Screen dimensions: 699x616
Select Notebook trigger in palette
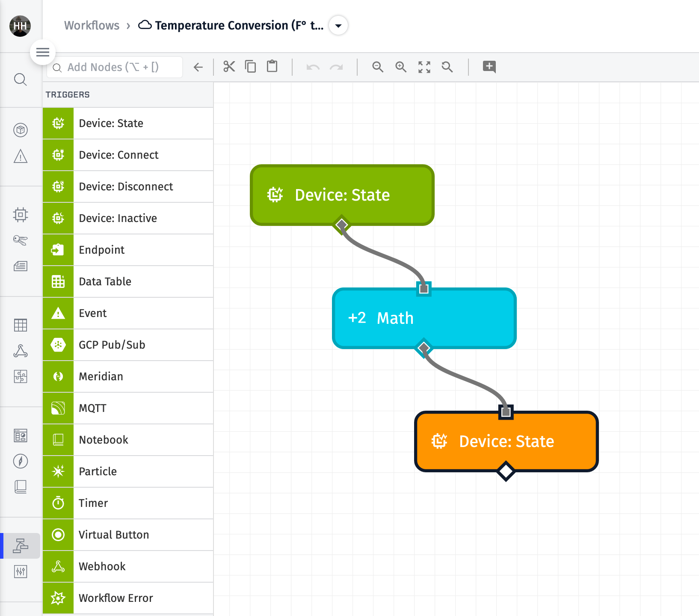[128, 440]
